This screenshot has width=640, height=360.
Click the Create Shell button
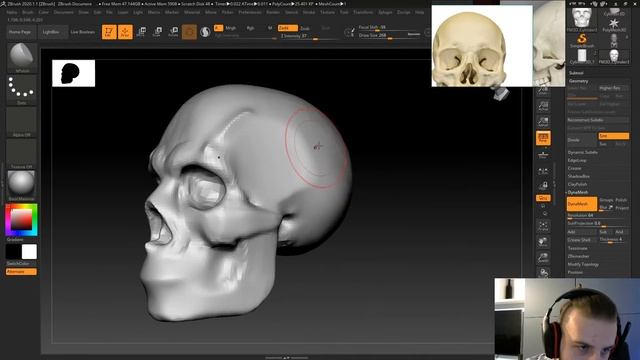[x=582, y=240]
